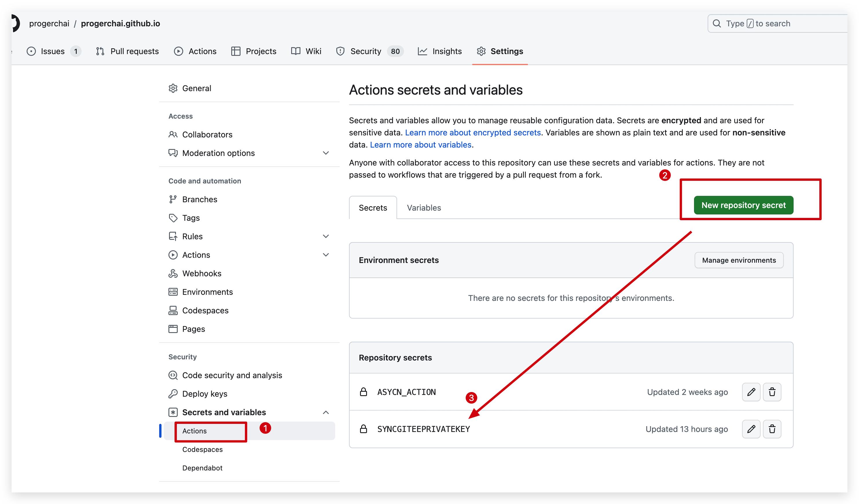Click the Wiki book icon
859x504 pixels.
(295, 51)
